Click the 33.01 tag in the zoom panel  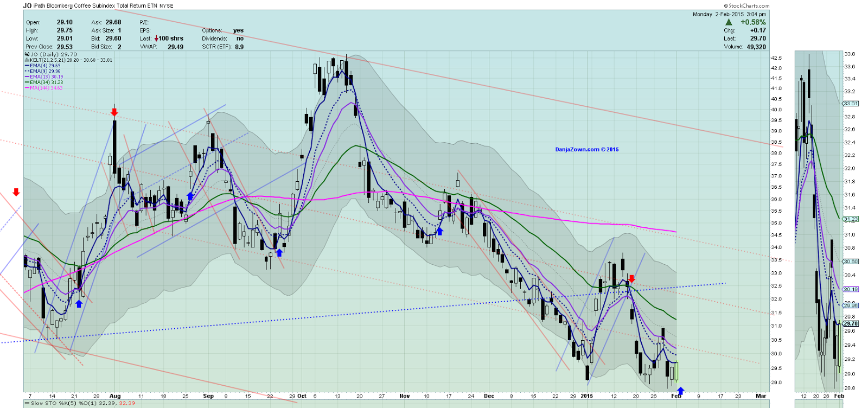tap(851, 104)
